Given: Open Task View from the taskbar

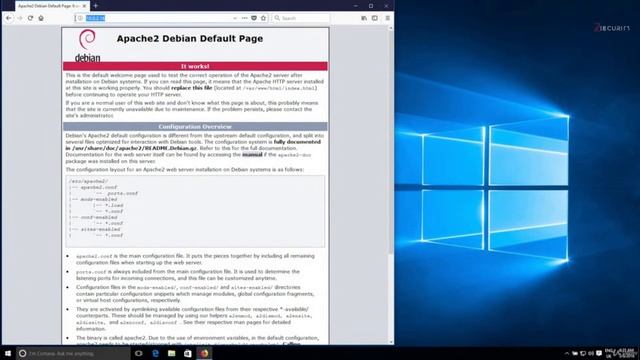Looking at the screenshot, I should [138, 353].
